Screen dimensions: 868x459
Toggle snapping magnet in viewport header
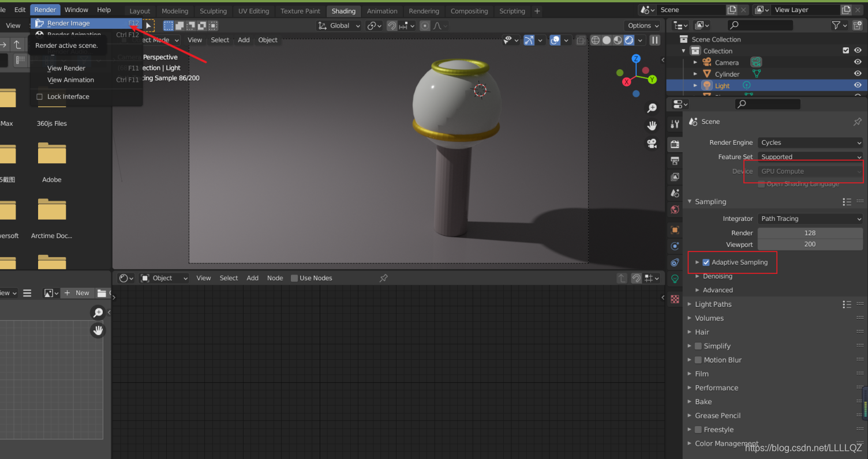[392, 25]
